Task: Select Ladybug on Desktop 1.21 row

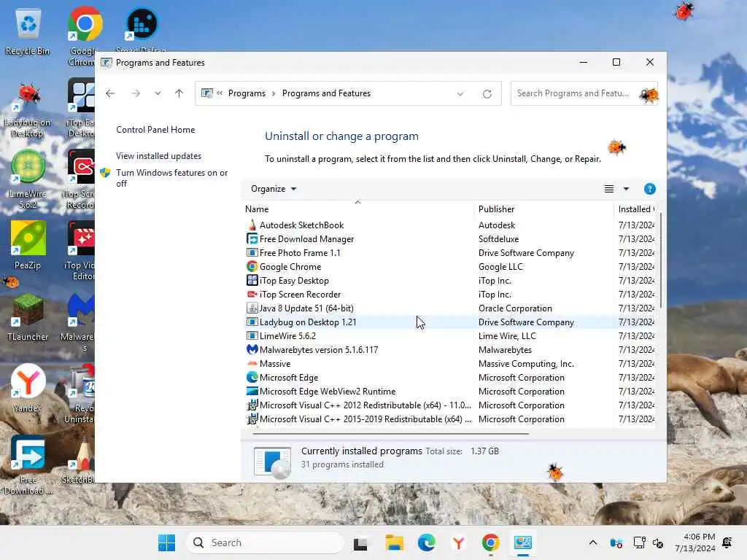Action: (449, 322)
